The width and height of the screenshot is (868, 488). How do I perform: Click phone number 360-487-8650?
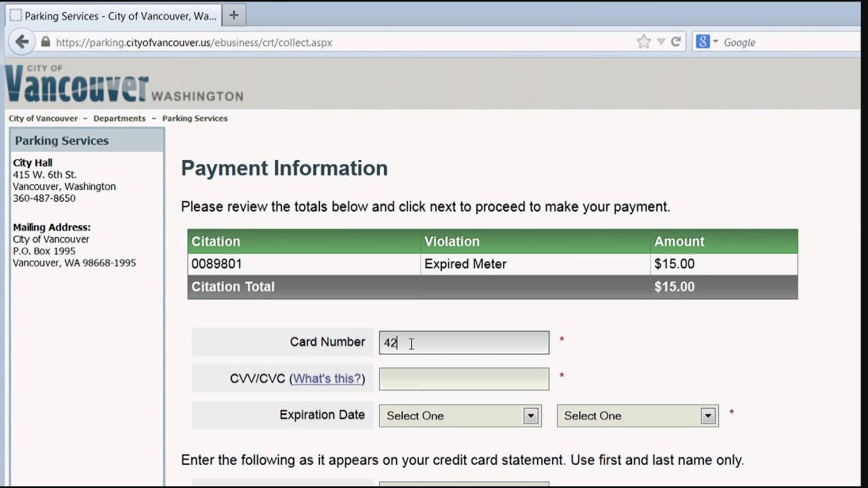[44, 198]
